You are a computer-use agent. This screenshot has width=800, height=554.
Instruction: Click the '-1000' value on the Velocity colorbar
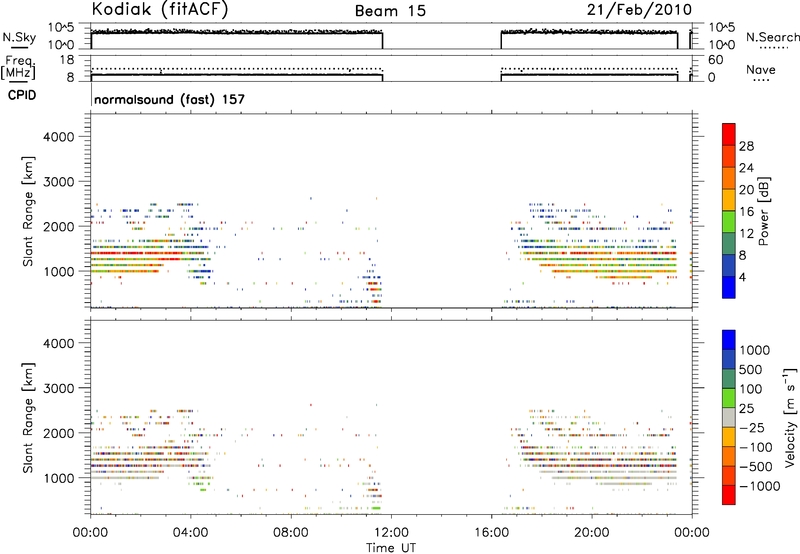click(x=759, y=486)
